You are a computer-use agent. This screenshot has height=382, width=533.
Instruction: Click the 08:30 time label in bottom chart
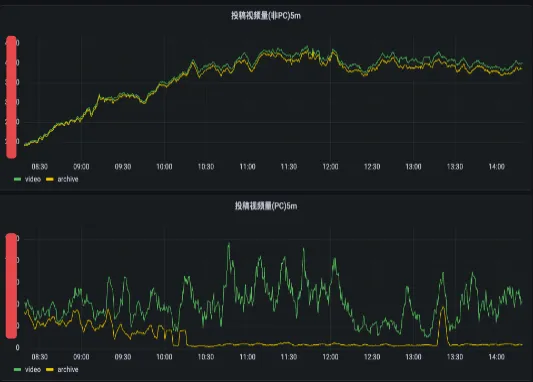click(x=39, y=357)
